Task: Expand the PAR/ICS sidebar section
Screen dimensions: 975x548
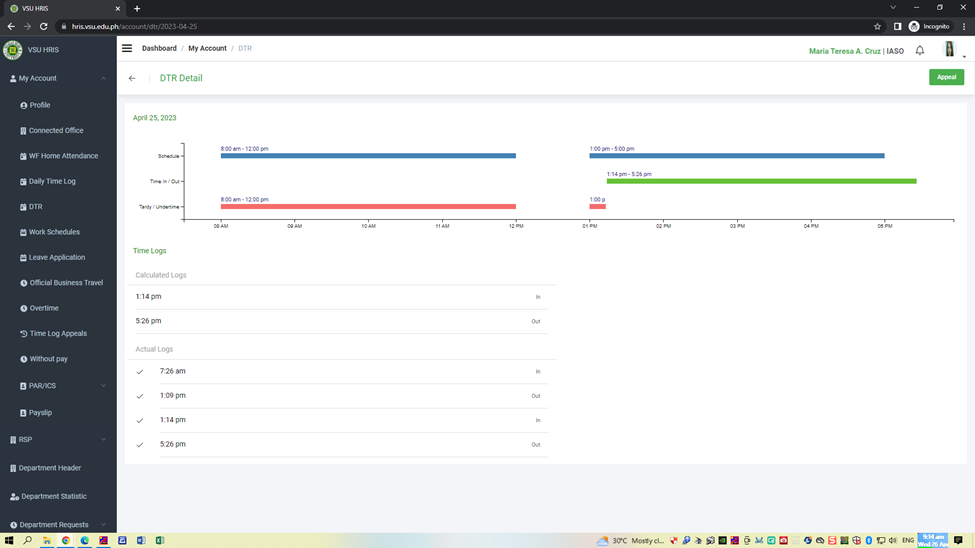Action: point(103,386)
